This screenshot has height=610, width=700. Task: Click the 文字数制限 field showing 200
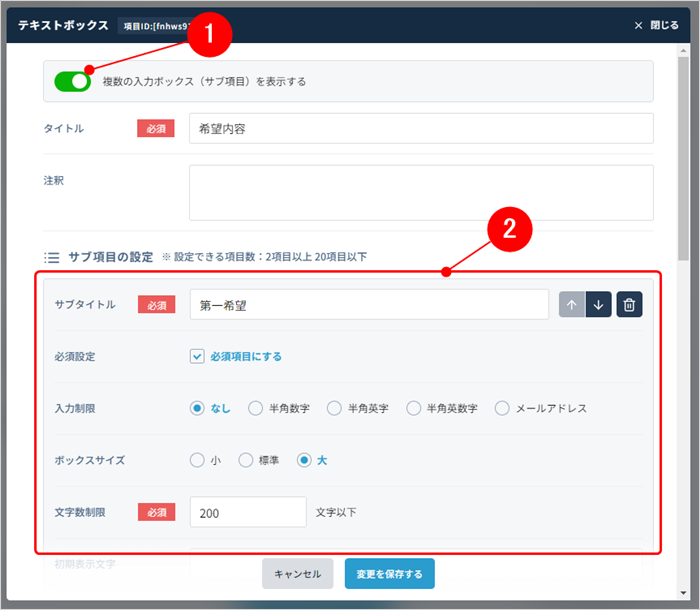point(248,512)
